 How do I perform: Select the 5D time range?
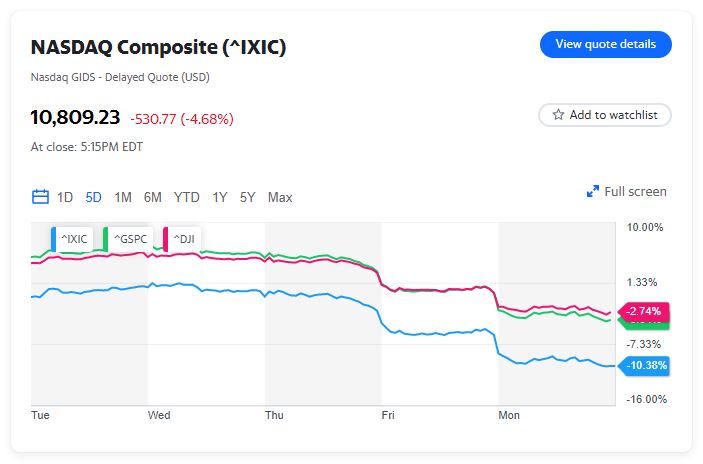(94, 197)
